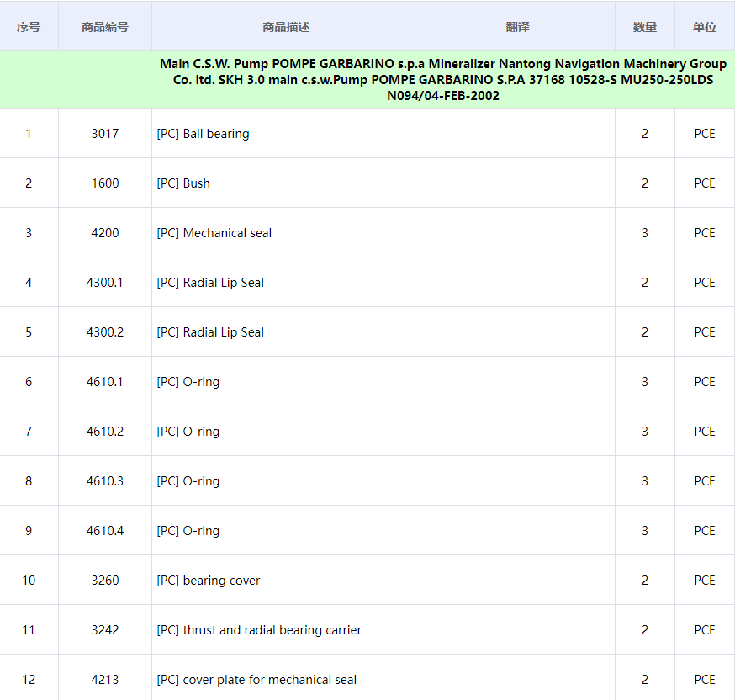The width and height of the screenshot is (735, 700).
Task: Select serial number 9 beside code 4610.4
Action: [x=29, y=531]
